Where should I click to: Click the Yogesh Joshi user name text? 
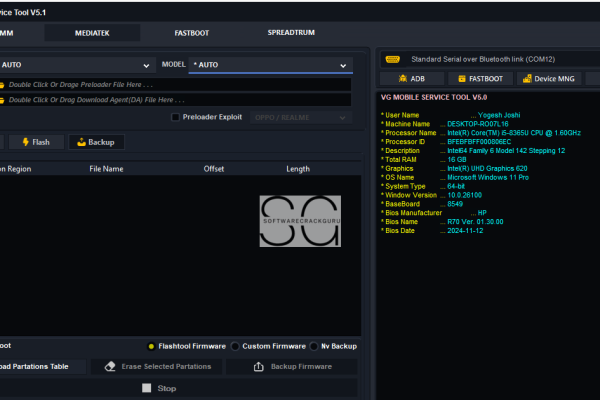(499, 115)
